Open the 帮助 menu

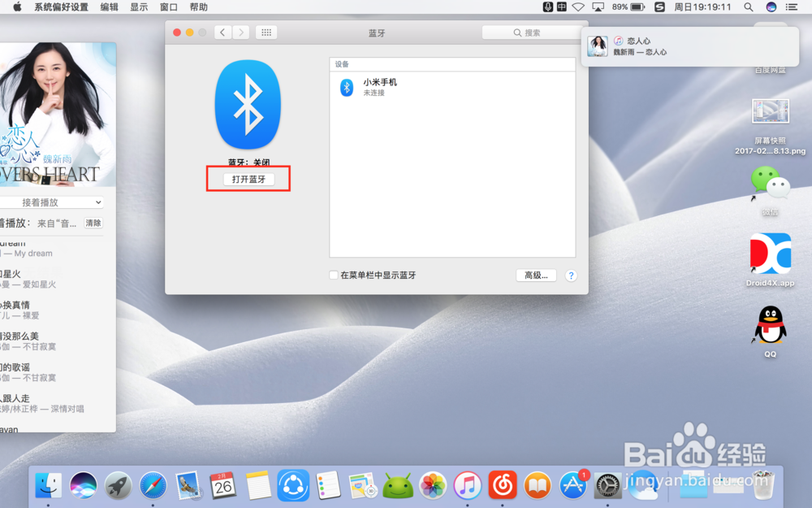point(199,7)
